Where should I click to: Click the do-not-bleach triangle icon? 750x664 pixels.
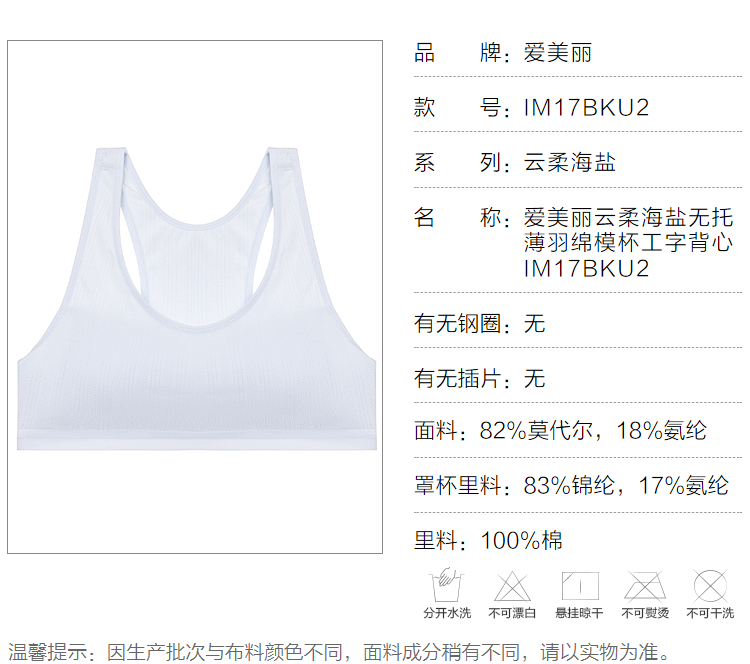point(512,585)
